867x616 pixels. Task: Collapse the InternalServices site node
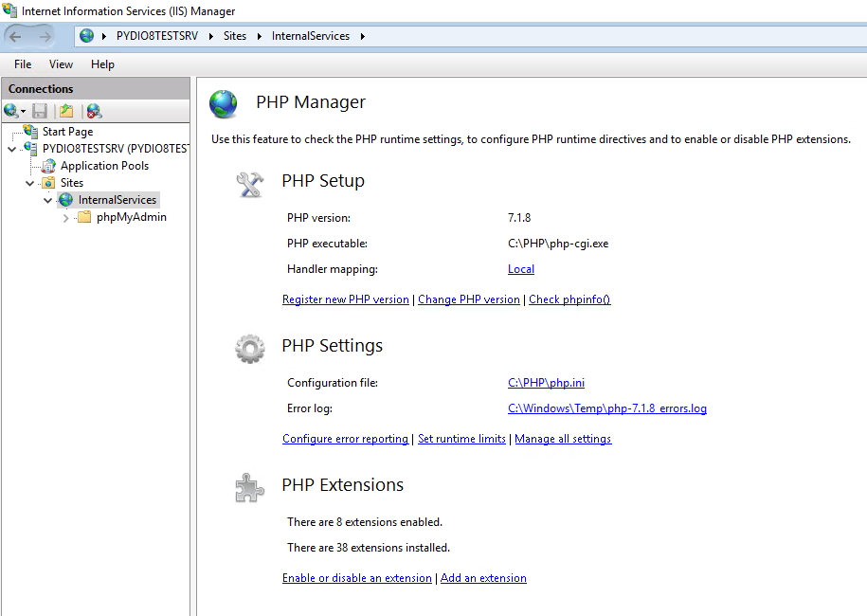point(48,200)
